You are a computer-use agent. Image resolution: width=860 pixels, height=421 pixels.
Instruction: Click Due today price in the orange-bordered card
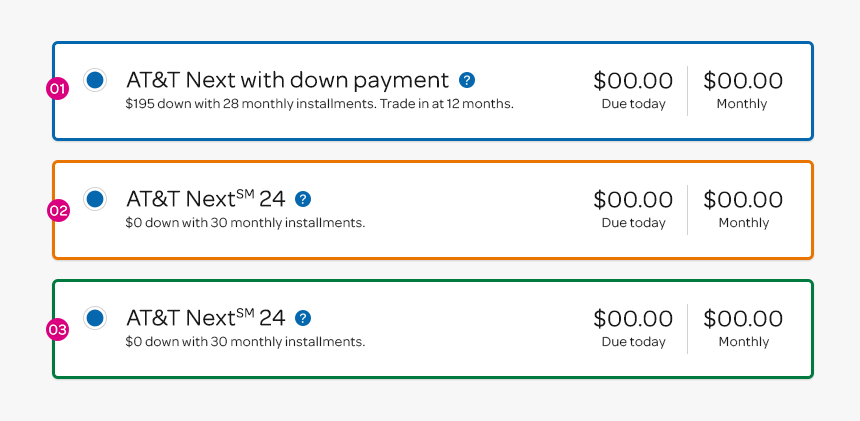tap(633, 200)
